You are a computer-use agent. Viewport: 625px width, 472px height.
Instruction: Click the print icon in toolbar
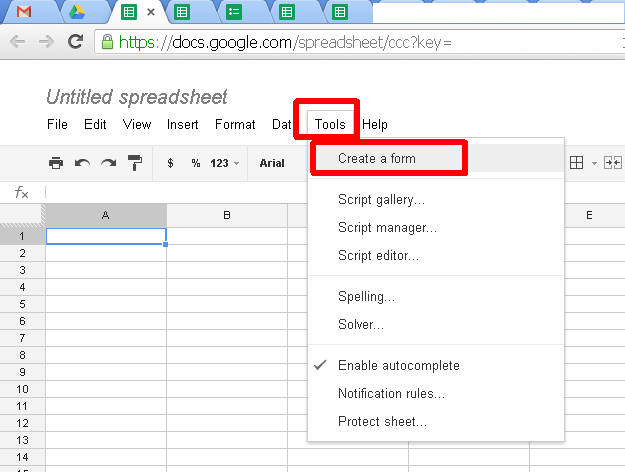point(56,163)
